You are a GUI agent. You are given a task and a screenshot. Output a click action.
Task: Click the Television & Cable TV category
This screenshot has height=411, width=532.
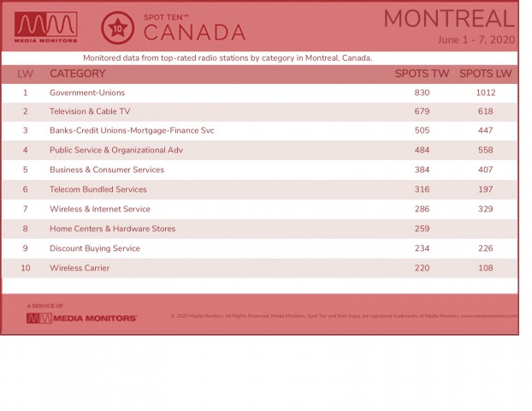[90, 111]
